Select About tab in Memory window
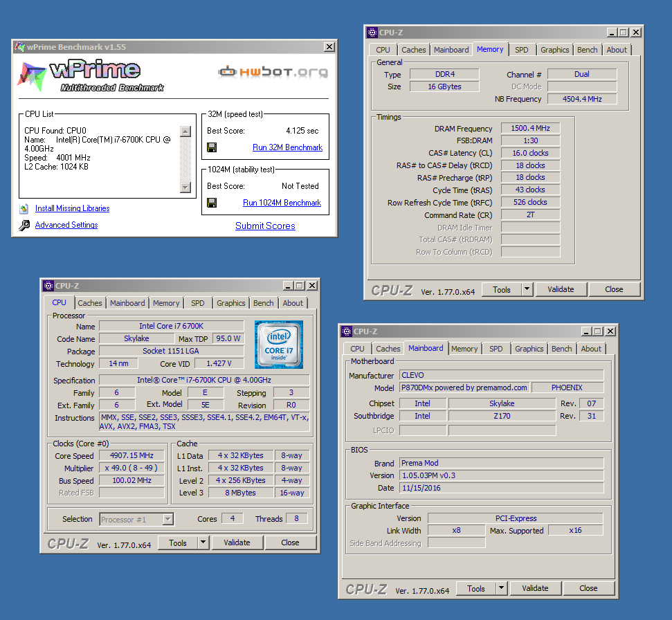Viewport: 672px width, 620px height. [x=617, y=50]
